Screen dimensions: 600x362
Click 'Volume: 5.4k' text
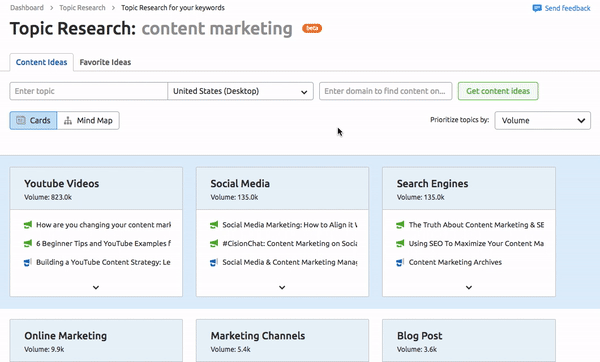(x=230, y=349)
